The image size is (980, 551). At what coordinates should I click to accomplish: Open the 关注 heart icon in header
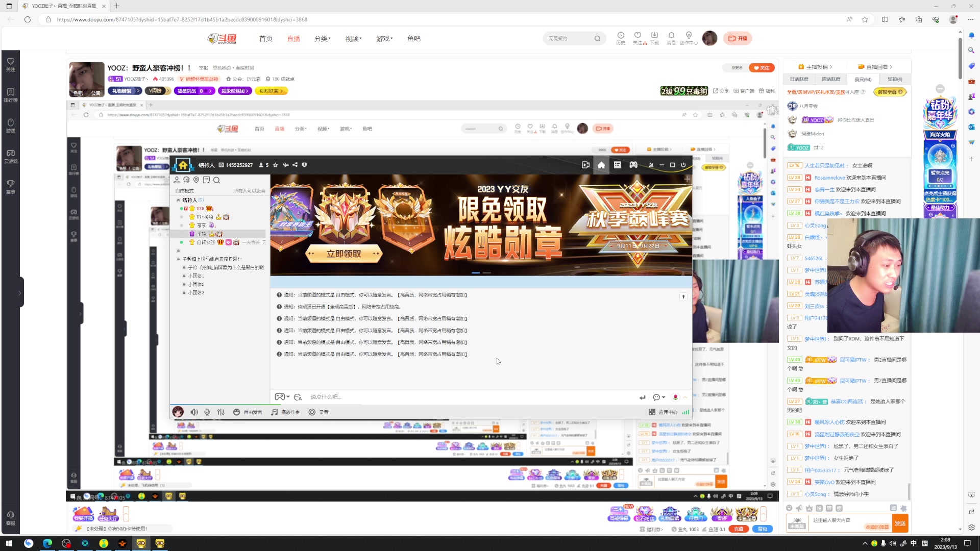click(x=638, y=38)
